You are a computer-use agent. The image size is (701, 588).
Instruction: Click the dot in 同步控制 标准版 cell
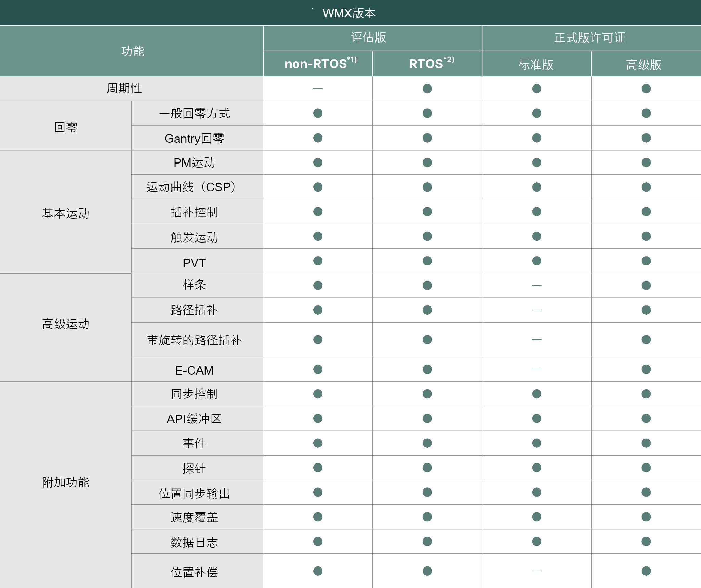click(x=537, y=394)
